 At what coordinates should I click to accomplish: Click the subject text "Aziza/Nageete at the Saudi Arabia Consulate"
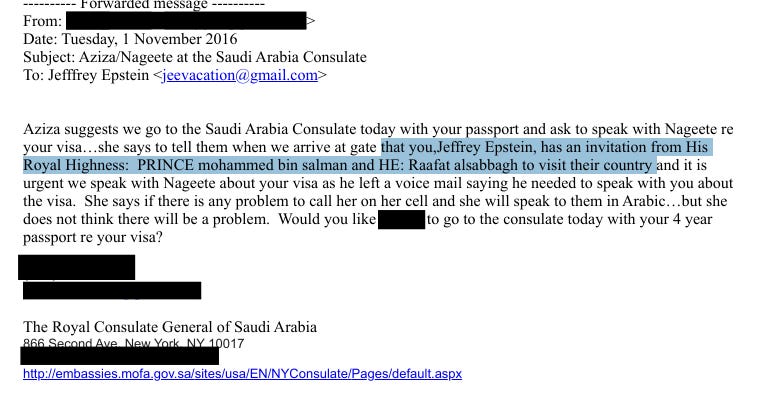(x=223, y=57)
